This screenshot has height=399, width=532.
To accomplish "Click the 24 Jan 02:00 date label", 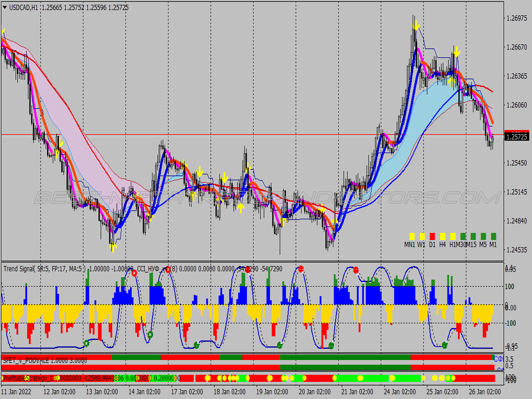I will (400, 391).
